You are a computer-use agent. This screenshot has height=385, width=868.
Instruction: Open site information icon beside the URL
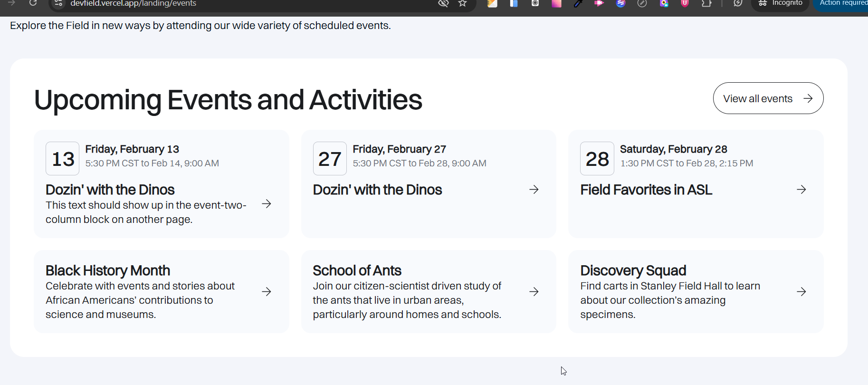click(x=58, y=3)
